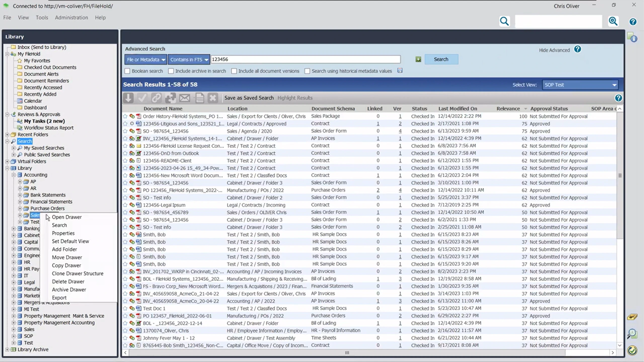644x362 pixels.
Task: Click the quick search magnifier icon
Action: click(504, 21)
